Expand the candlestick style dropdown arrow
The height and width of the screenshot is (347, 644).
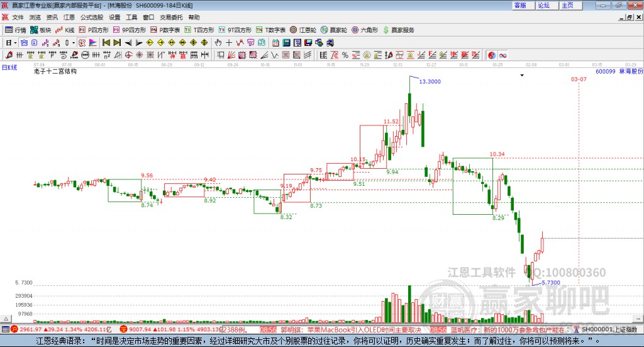click(73, 43)
